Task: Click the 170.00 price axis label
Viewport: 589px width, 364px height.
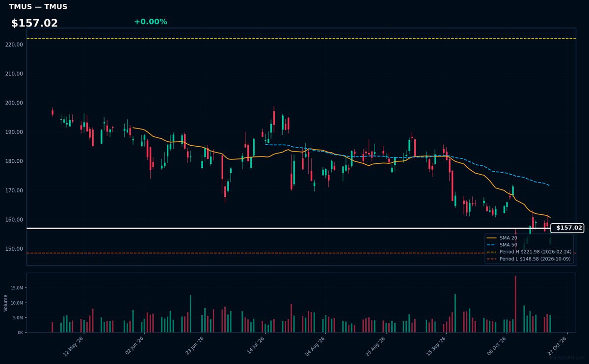Action: pyautogui.click(x=14, y=191)
